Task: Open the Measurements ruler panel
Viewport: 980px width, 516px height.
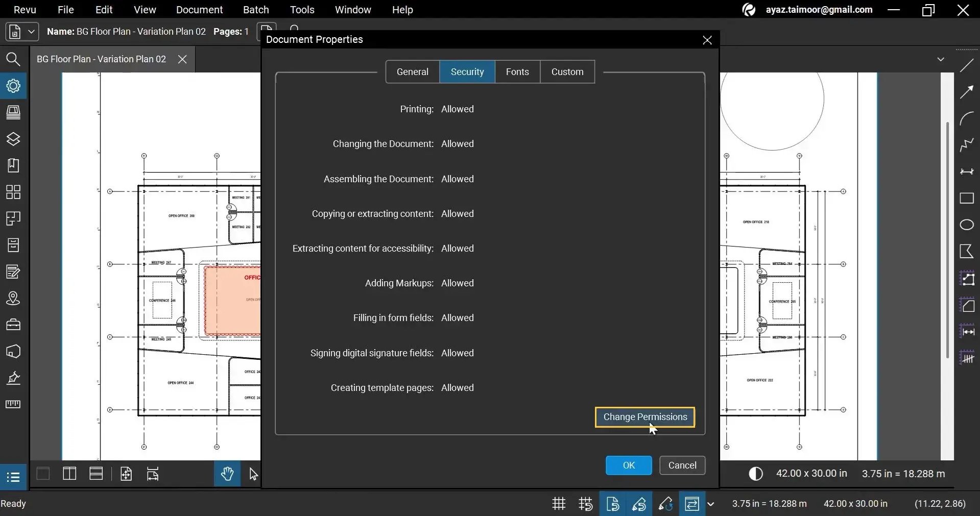Action: (x=13, y=404)
